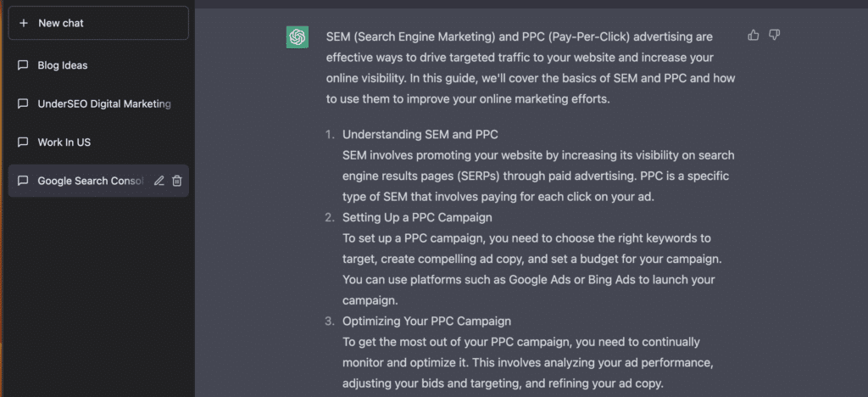Like the response with thumbs up

754,35
